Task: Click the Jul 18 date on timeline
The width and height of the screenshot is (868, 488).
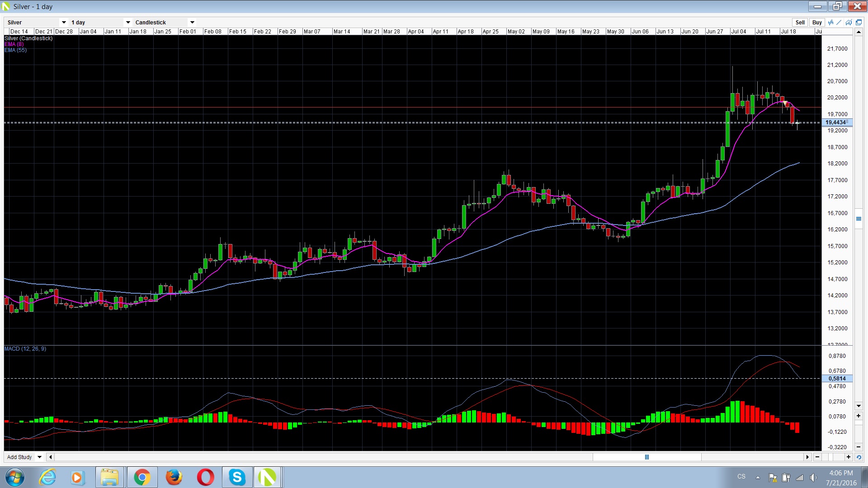Action: (788, 32)
